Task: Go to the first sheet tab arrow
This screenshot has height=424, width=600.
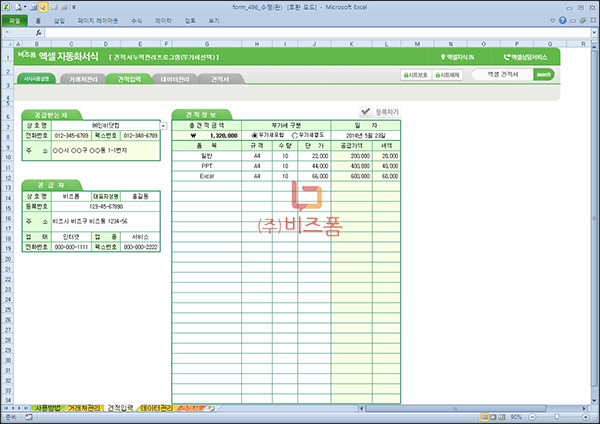Action: pyautogui.click(x=6, y=408)
